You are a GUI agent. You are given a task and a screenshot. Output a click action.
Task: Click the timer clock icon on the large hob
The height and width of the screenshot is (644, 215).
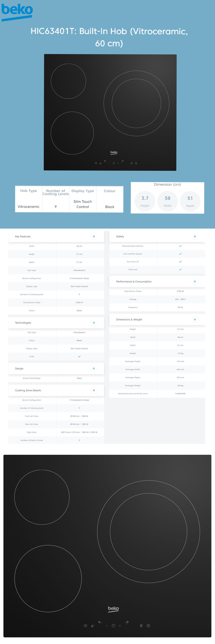pyautogui.click(x=113, y=626)
